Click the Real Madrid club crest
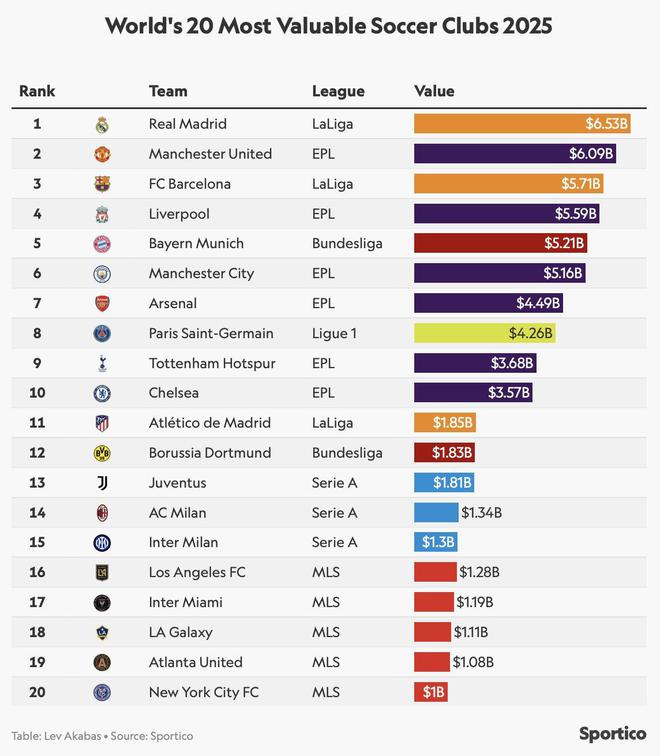Image resolution: width=660 pixels, height=756 pixels. (x=101, y=124)
